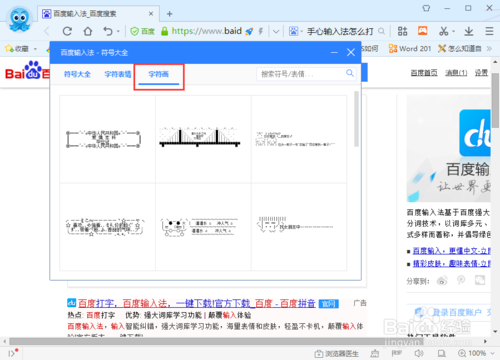Viewport: 500px width, 360px height.
Task: Click the dialog vertical scrollbar
Action: (x=356, y=119)
